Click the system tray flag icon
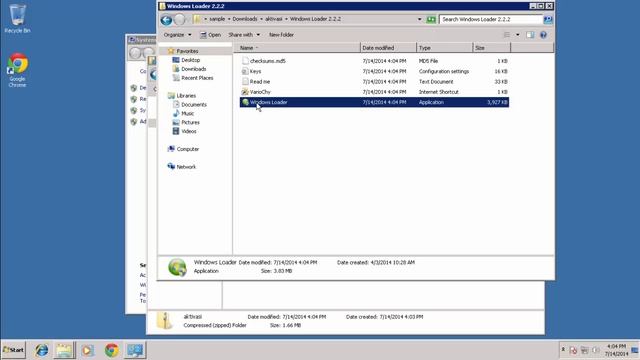 tap(573, 351)
